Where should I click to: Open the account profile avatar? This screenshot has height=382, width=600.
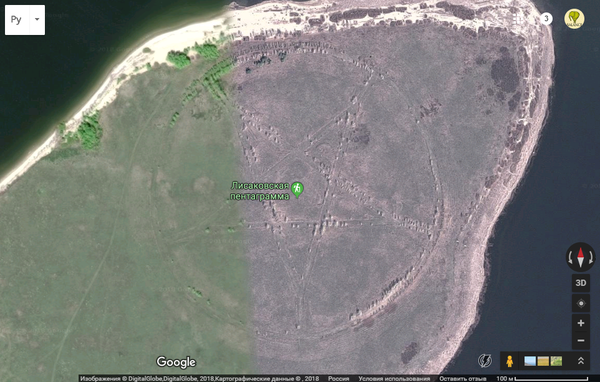[x=574, y=18]
